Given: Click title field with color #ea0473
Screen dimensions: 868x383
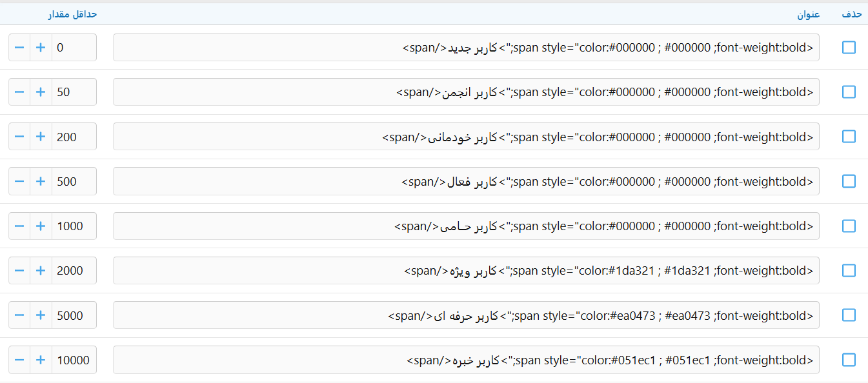Looking at the screenshot, I should [x=465, y=315].
